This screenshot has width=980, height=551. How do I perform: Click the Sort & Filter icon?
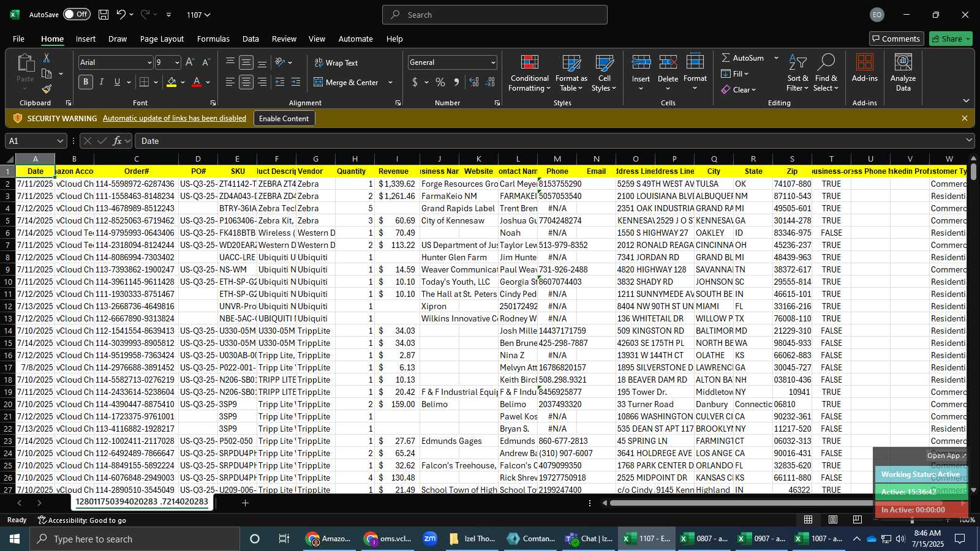(x=797, y=73)
